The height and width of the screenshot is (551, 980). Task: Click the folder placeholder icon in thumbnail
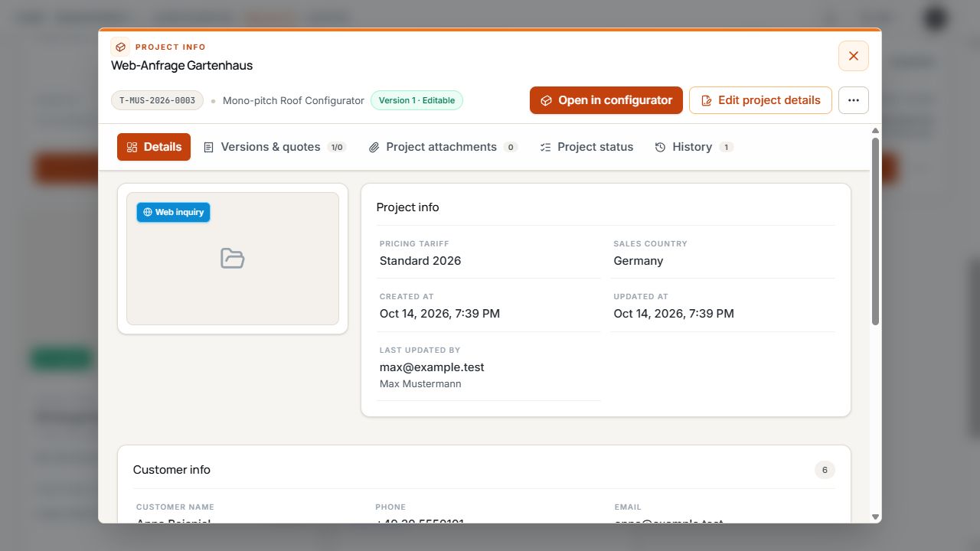[233, 259]
